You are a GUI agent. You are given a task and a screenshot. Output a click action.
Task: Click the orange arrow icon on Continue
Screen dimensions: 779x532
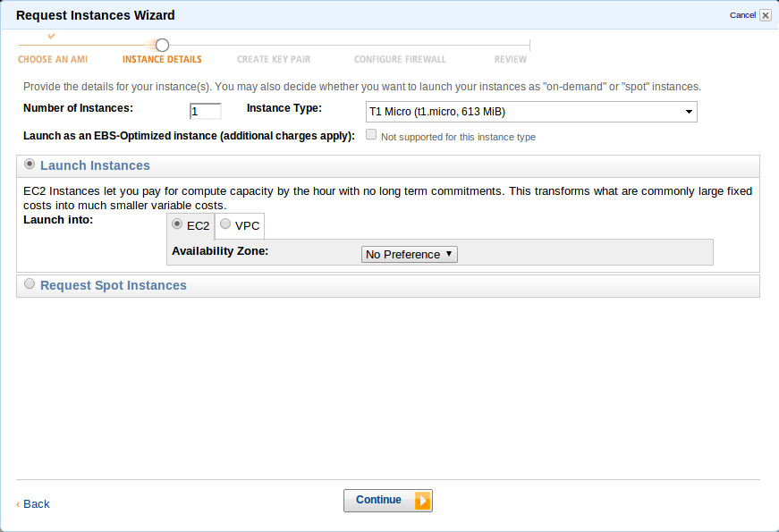(422, 501)
